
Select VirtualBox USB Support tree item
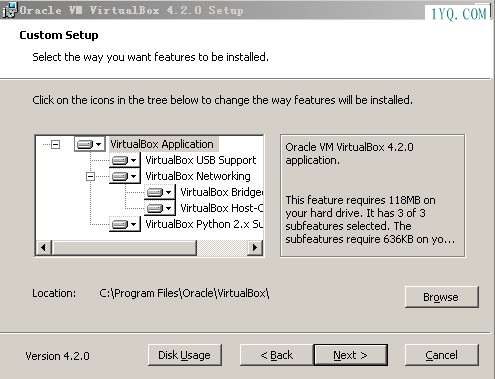[201, 160]
